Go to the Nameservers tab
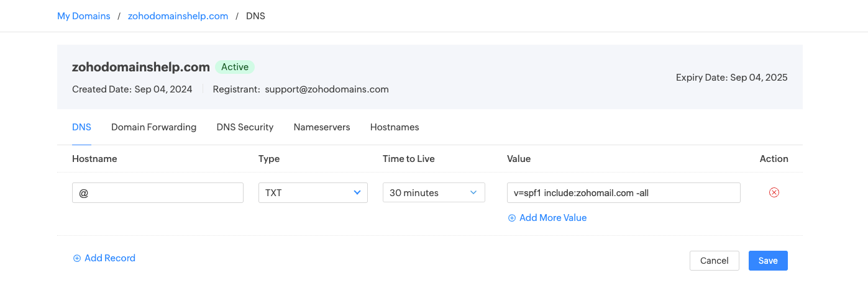Image resolution: width=868 pixels, height=301 pixels. tap(322, 127)
